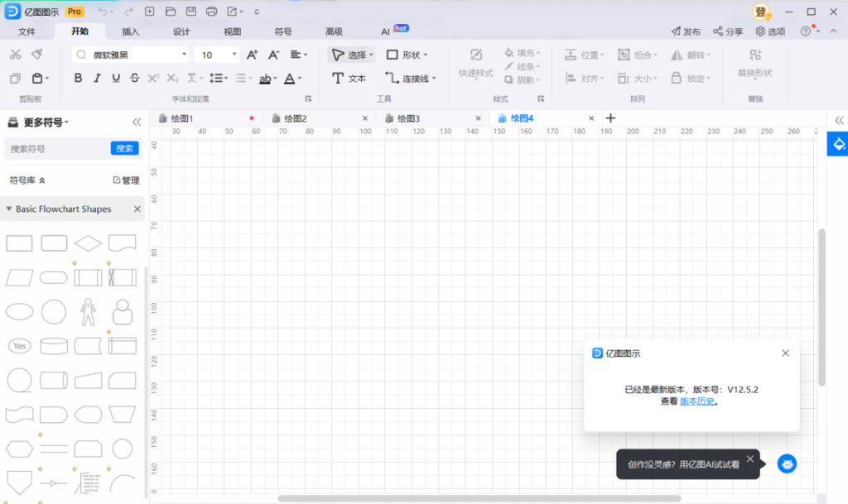The image size is (848, 504).
Task: Toggle superscript formatting
Action: (x=153, y=79)
